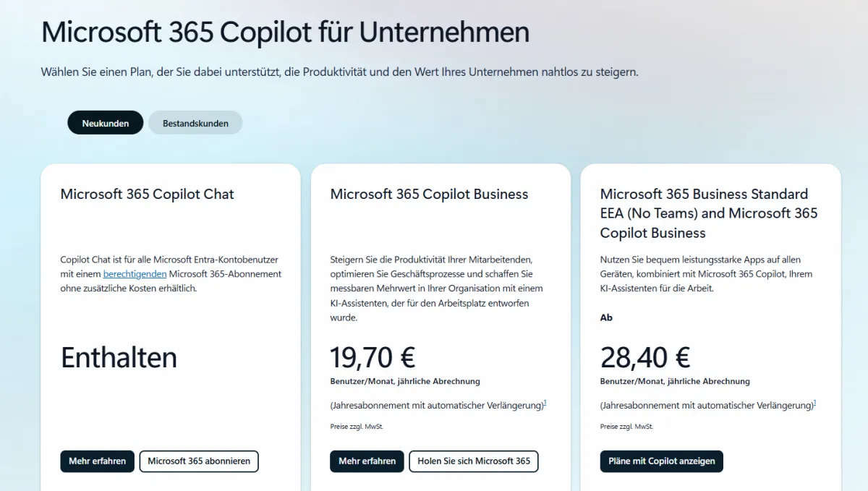
Task: Click the 19,70 € price text
Action: click(372, 356)
